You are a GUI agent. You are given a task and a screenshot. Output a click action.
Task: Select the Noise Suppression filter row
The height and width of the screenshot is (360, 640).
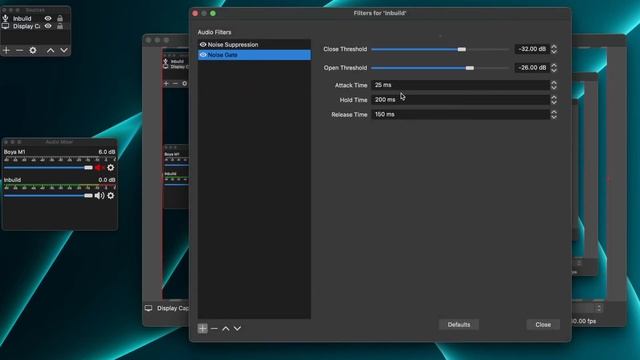(254, 44)
